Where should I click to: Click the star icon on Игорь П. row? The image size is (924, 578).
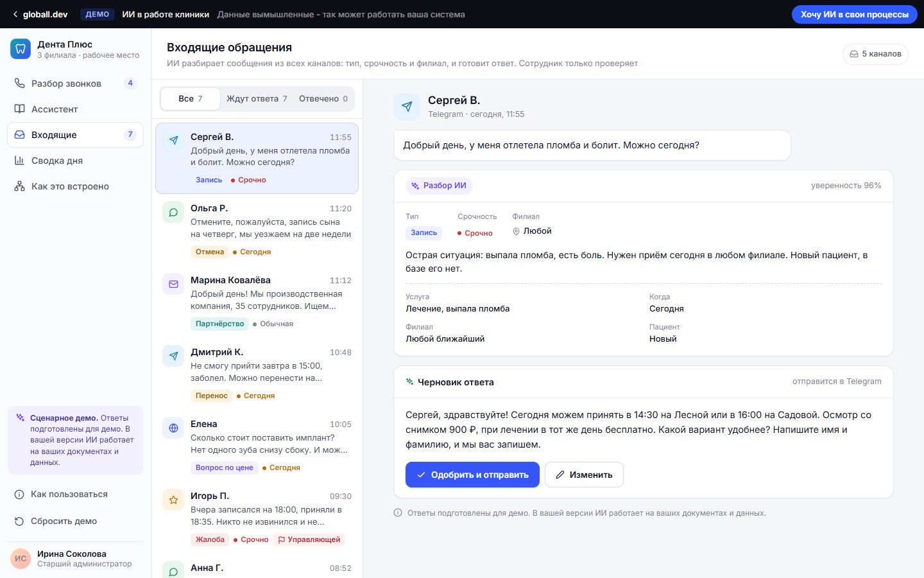[x=173, y=500]
